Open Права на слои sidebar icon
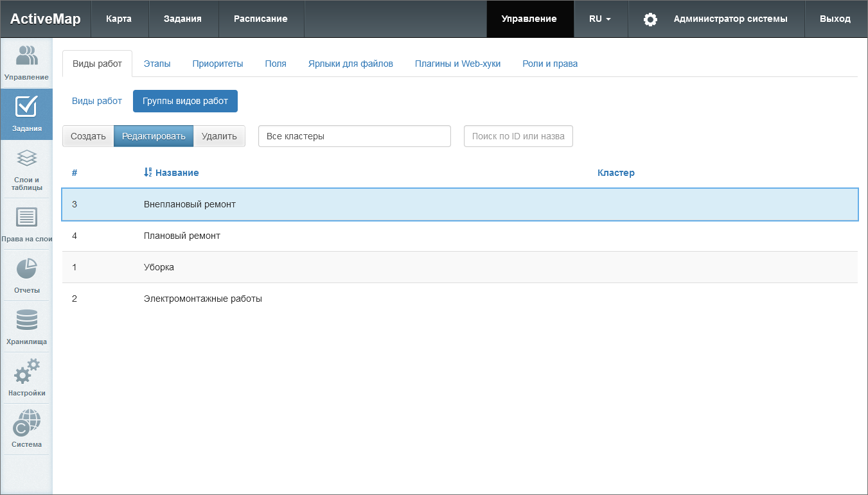 [26, 218]
